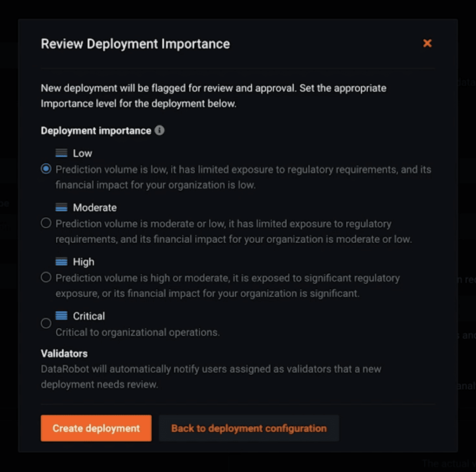Viewport: 476px width, 472px height.
Task: Click the High significant regulatory exposure description
Action: 227,286
